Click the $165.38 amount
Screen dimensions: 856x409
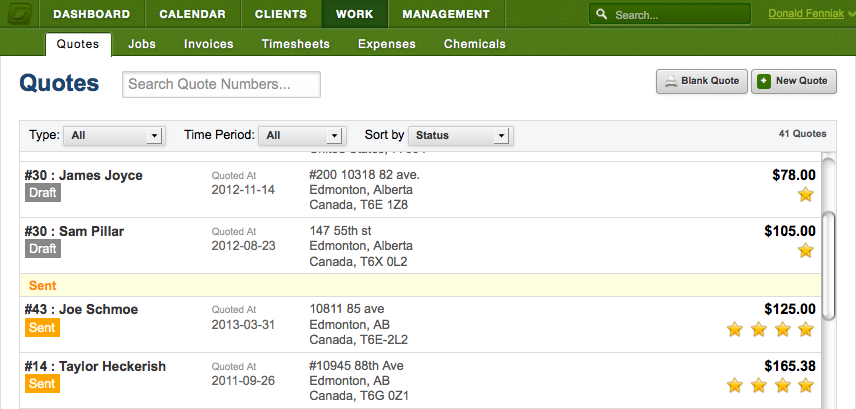point(790,366)
